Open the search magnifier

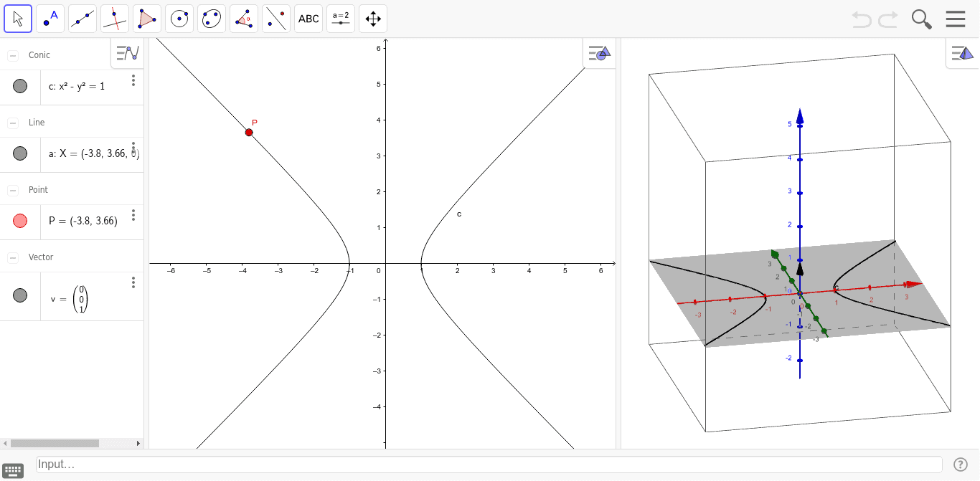tap(922, 19)
